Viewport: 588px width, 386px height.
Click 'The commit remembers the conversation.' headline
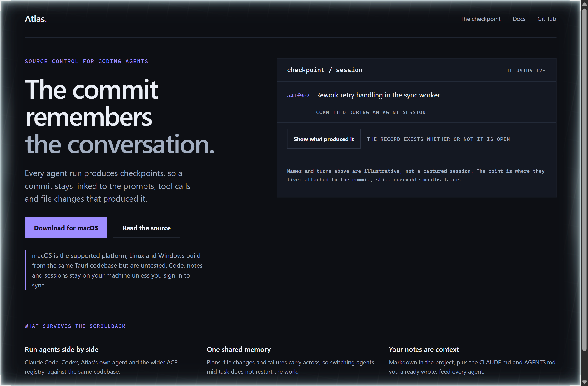coord(120,117)
